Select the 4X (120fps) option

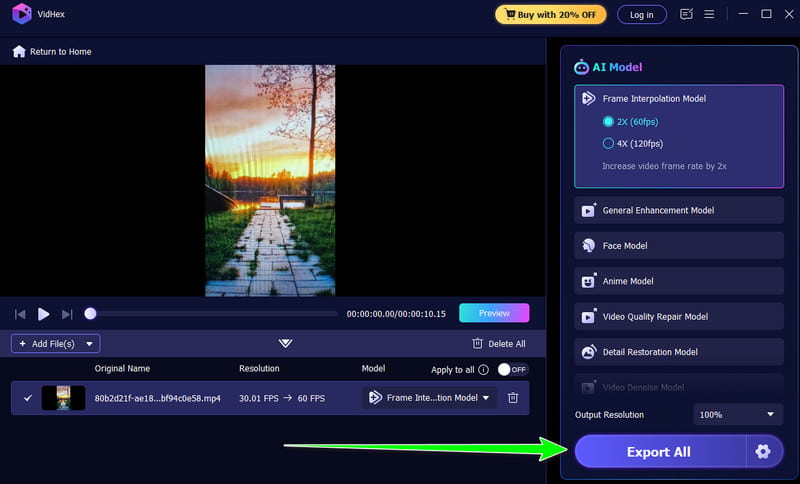pyautogui.click(x=608, y=143)
